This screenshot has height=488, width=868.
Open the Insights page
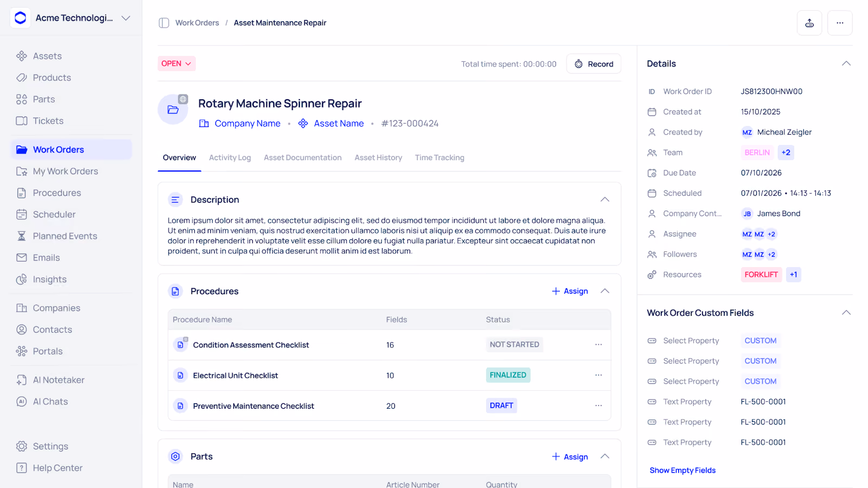(x=71, y=280)
